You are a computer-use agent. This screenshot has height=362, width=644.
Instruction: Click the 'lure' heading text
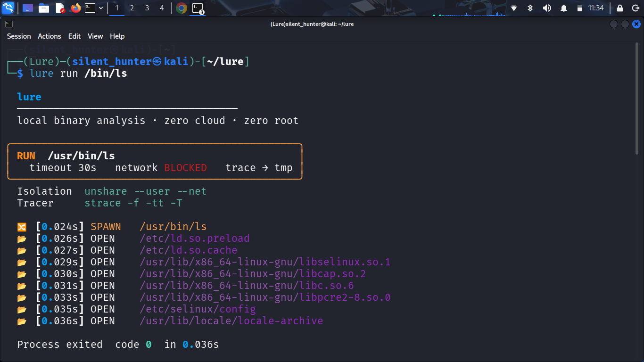point(29,97)
